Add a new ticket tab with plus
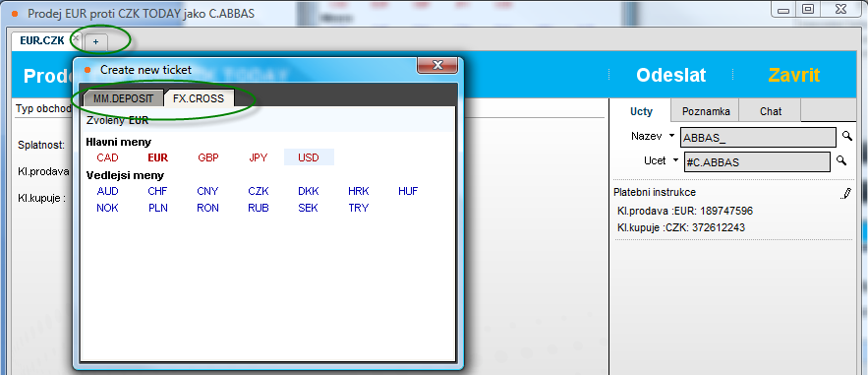Viewport: 868px width, 375px height. click(95, 41)
